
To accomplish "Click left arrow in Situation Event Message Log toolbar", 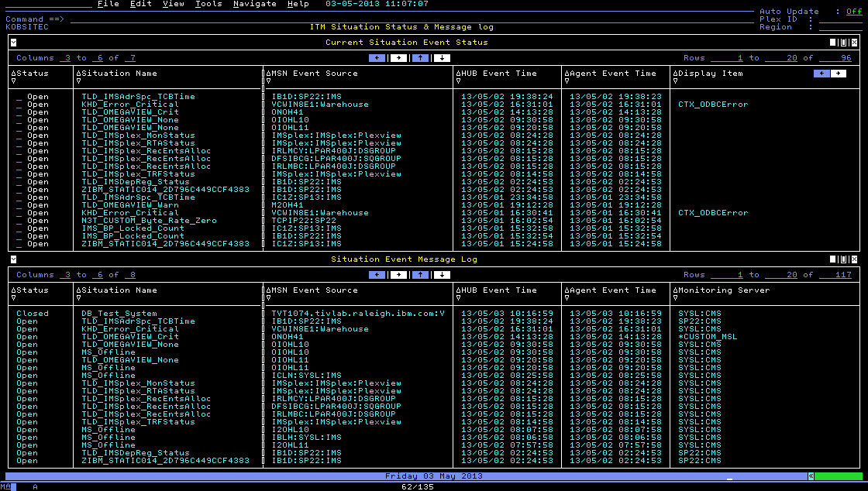I will click(x=377, y=275).
